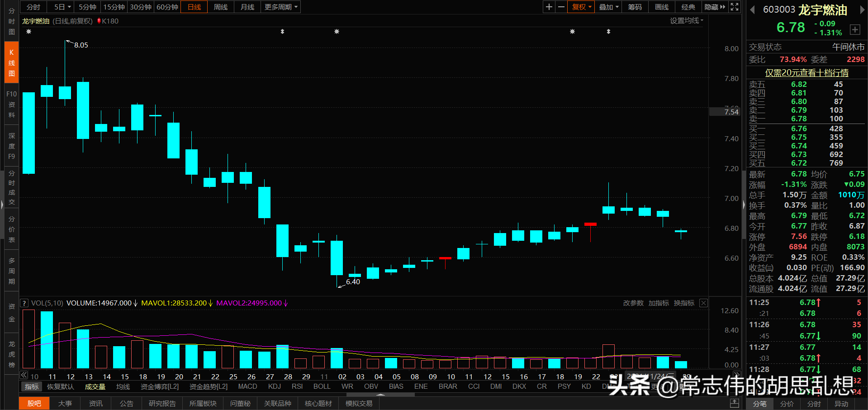Toggle 画线 drawing mode
This screenshot has width=868, height=410.
pos(661,7)
